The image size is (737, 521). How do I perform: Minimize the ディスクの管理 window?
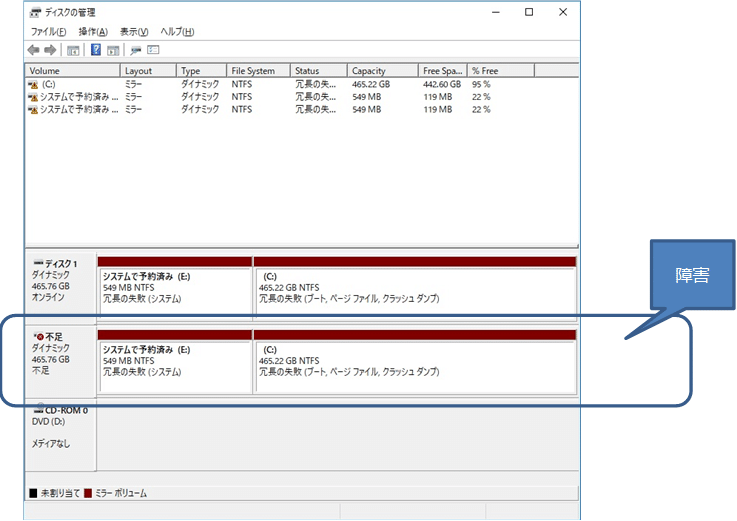pyautogui.click(x=496, y=12)
